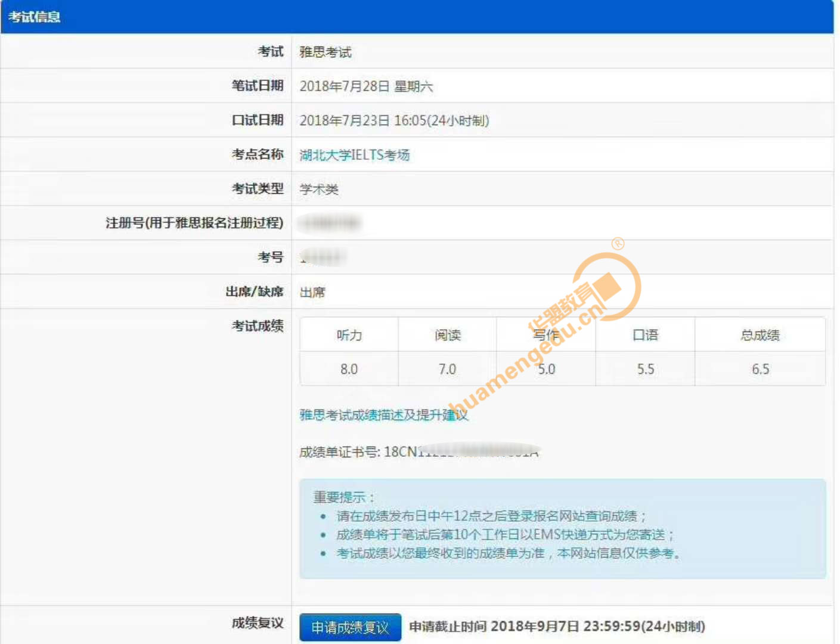Viewport: 840px width, 644px height.
Task: Select the notice line 本网站信息仅供参考
Action: click(x=619, y=553)
